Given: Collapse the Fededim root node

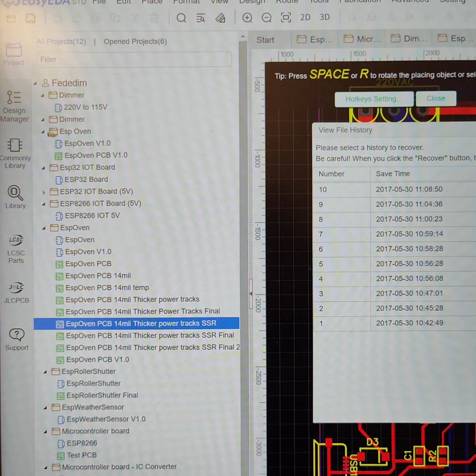Looking at the screenshot, I should [x=35, y=83].
